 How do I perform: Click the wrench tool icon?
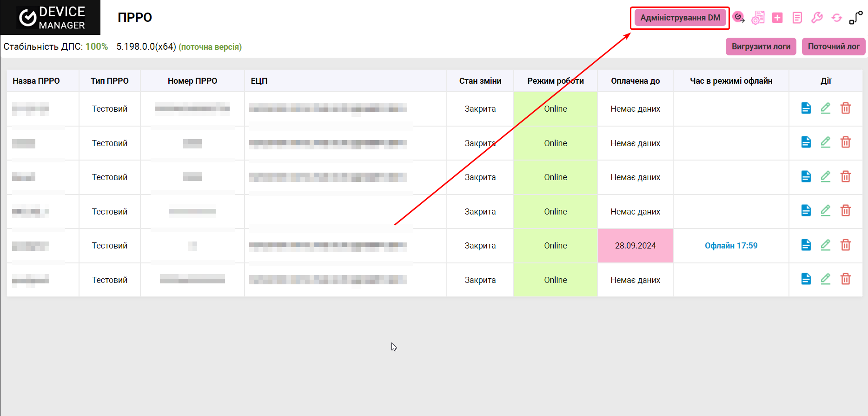pyautogui.click(x=817, y=18)
